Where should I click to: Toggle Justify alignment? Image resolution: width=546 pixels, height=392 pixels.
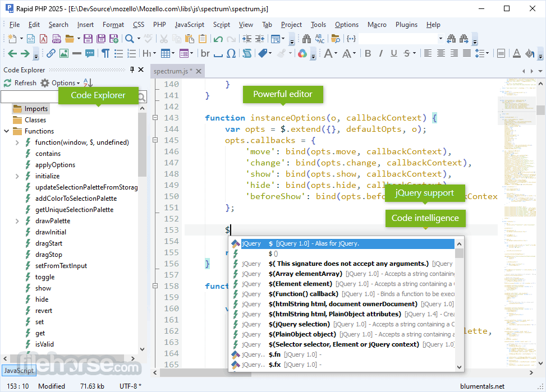click(x=467, y=53)
